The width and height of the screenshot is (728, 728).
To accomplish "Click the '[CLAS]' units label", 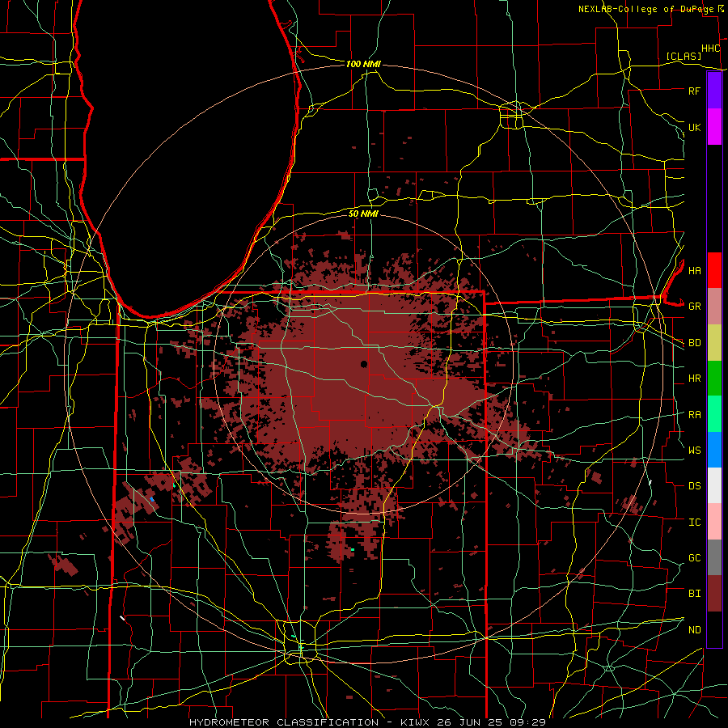I will [x=684, y=57].
